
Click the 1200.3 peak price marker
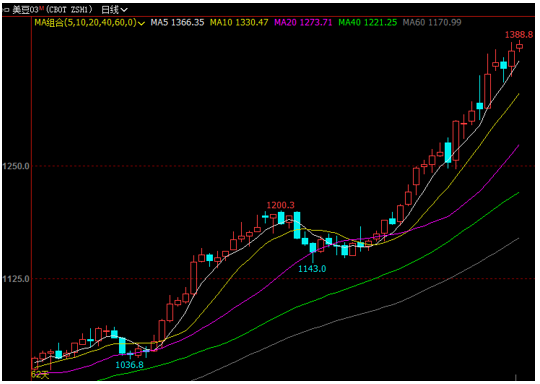click(x=281, y=205)
